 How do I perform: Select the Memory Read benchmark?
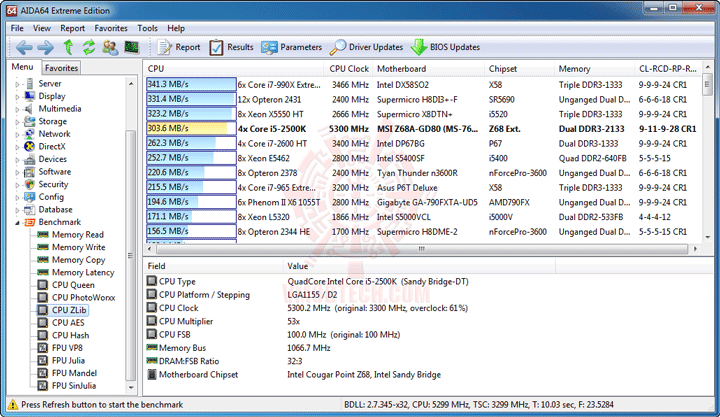[x=78, y=235]
